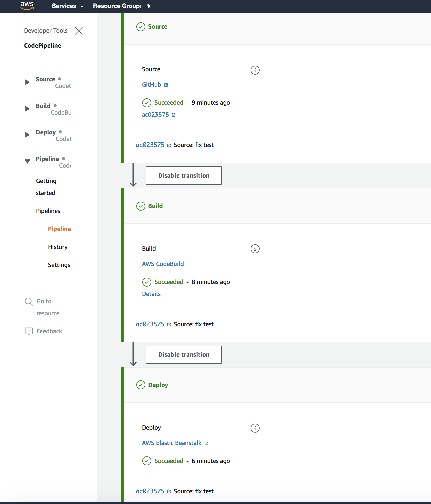Click the Go to resource search icon
The height and width of the screenshot is (504, 431).
(29, 302)
